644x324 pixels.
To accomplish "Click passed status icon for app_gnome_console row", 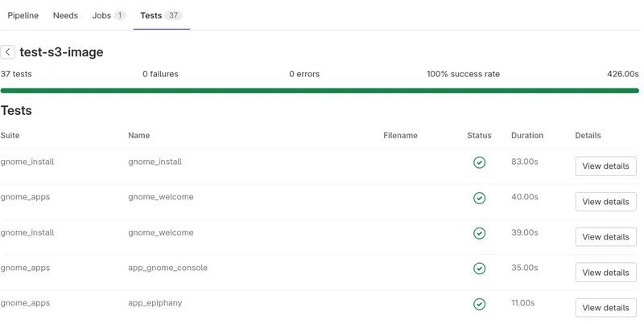I will pos(479,269).
